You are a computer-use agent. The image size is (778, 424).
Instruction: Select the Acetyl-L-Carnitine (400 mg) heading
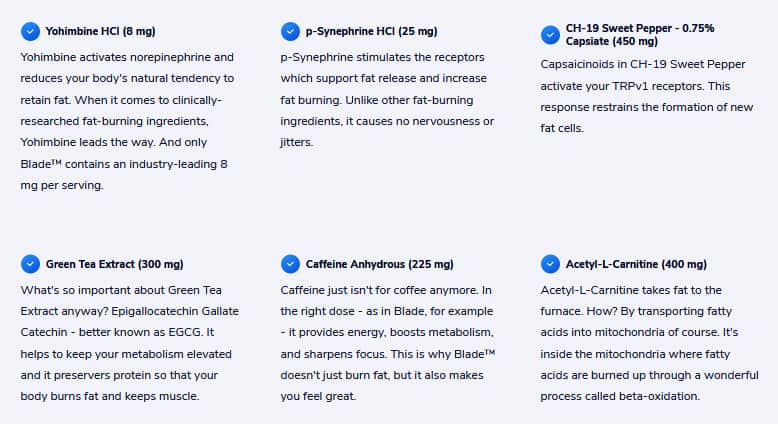(x=636, y=264)
